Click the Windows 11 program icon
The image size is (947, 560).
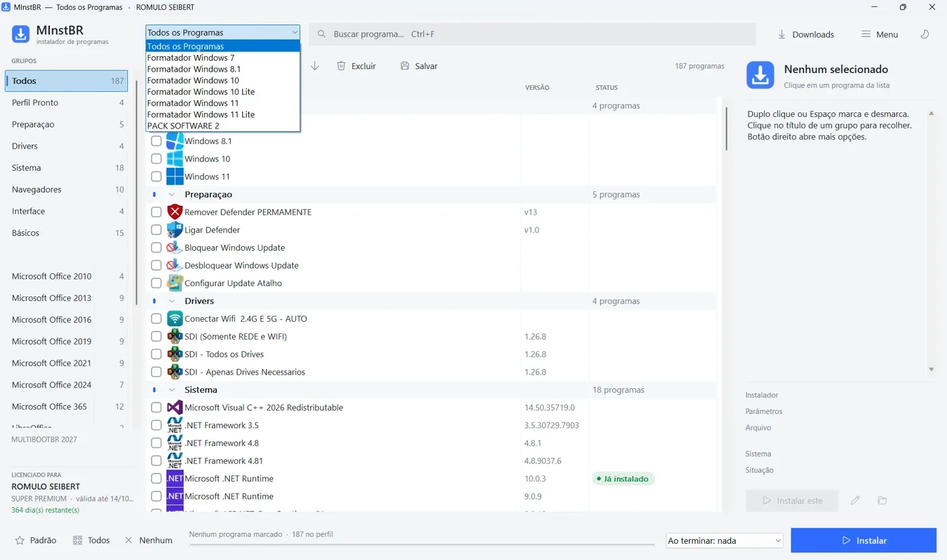(175, 177)
